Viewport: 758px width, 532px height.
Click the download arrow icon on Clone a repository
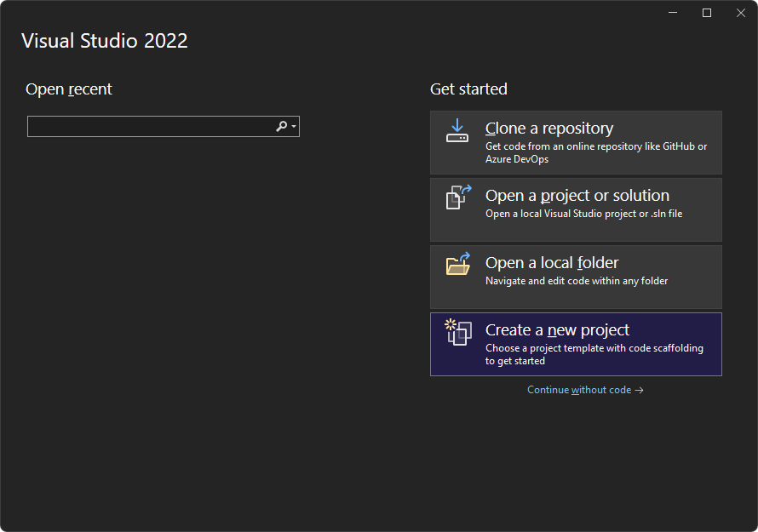pos(457,132)
